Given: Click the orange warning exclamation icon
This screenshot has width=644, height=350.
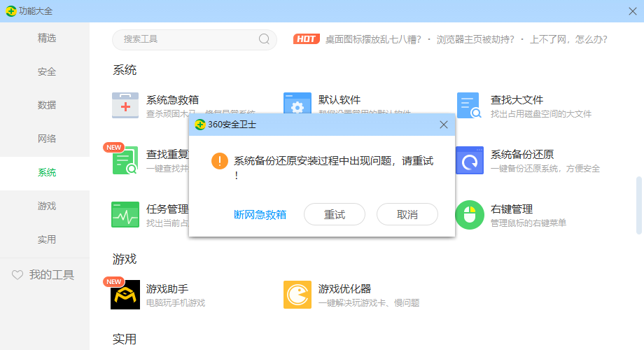Looking at the screenshot, I should point(219,161).
